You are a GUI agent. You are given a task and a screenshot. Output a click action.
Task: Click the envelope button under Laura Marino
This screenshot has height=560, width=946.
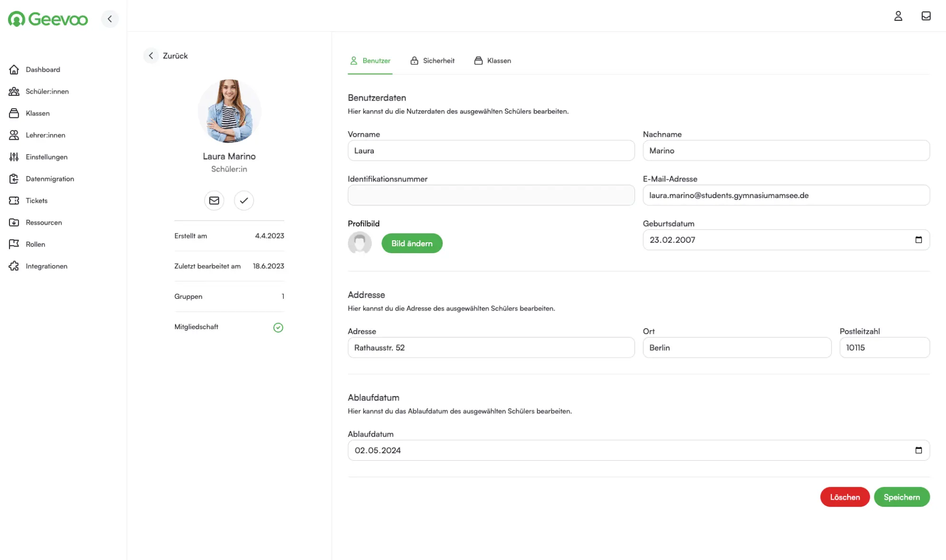[x=214, y=201]
